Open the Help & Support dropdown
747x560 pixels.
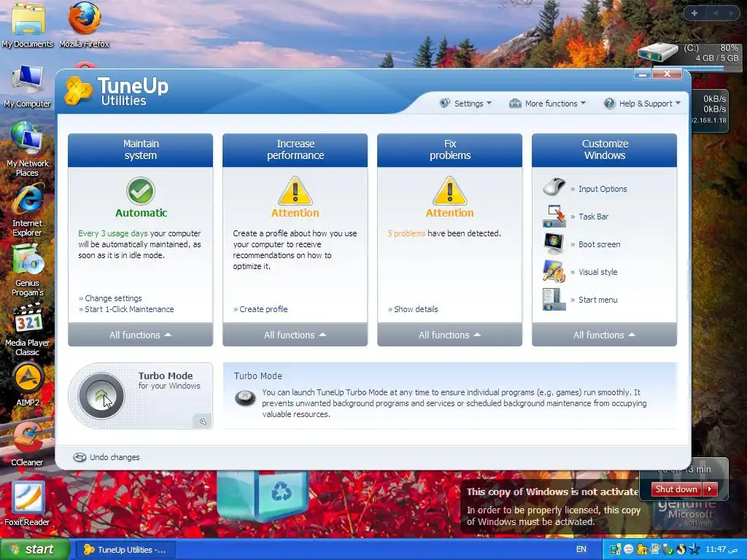click(642, 104)
